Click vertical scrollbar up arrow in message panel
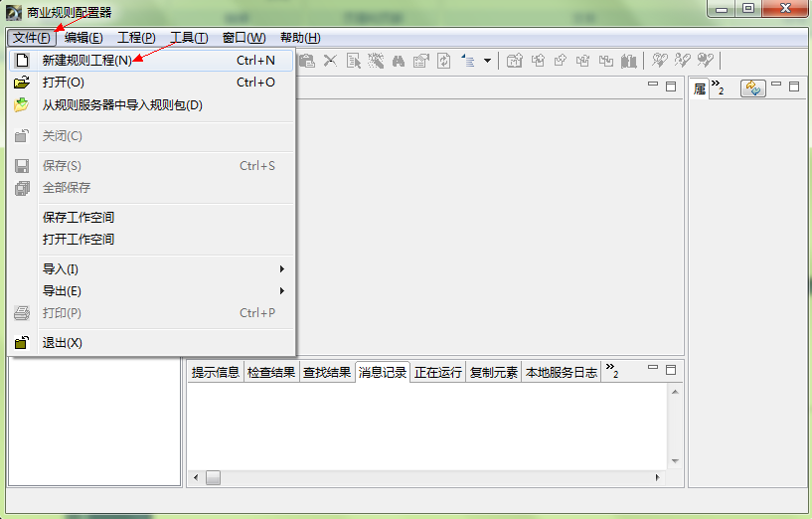The height and width of the screenshot is (519, 812). (x=675, y=392)
